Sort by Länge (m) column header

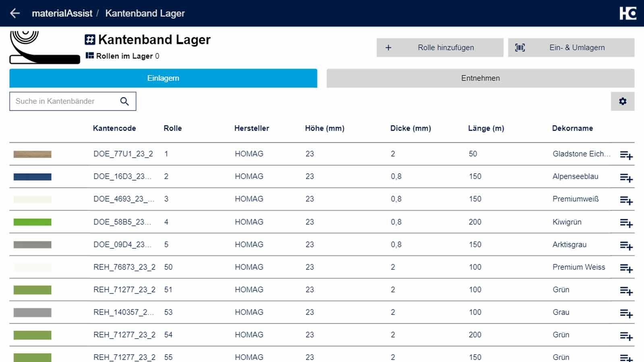tap(486, 128)
